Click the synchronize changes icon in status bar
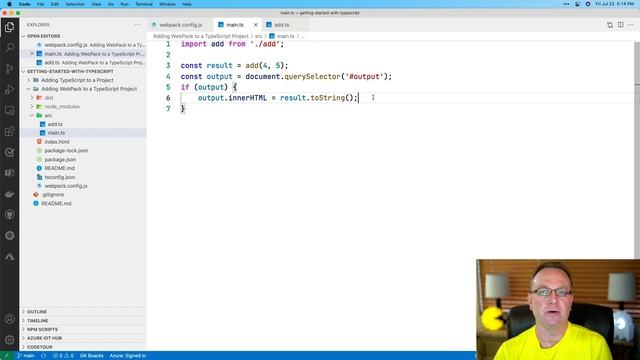The image size is (640, 360). 43,356
